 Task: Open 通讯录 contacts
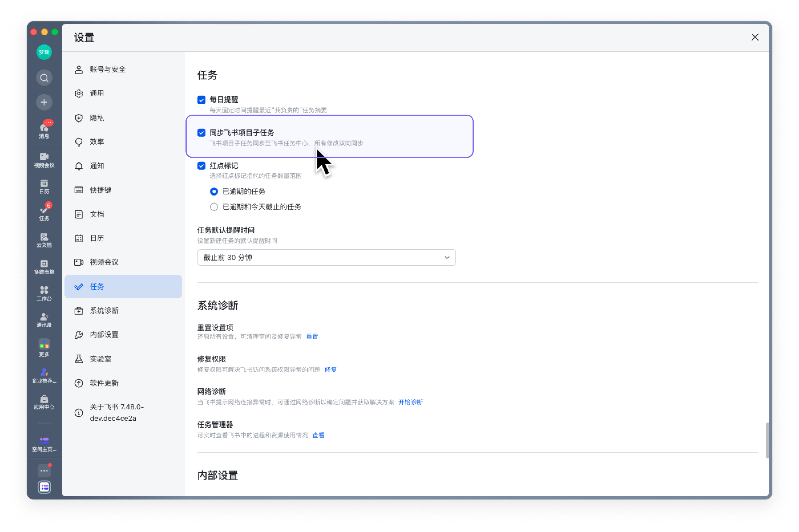44,320
